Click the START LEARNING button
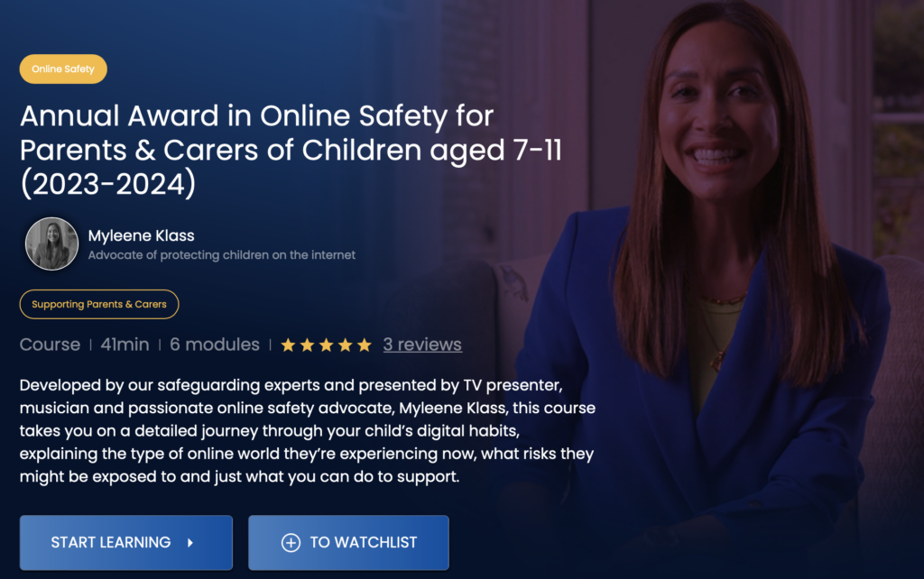This screenshot has height=579, width=924. tap(126, 543)
